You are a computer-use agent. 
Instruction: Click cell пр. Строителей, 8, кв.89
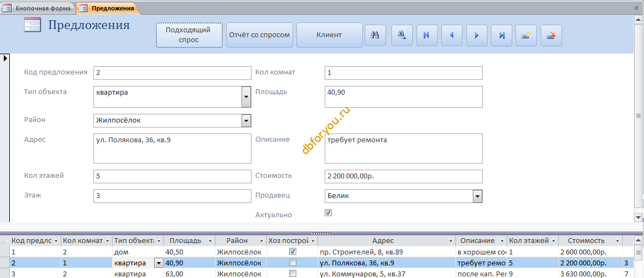[x=387, y=251]
